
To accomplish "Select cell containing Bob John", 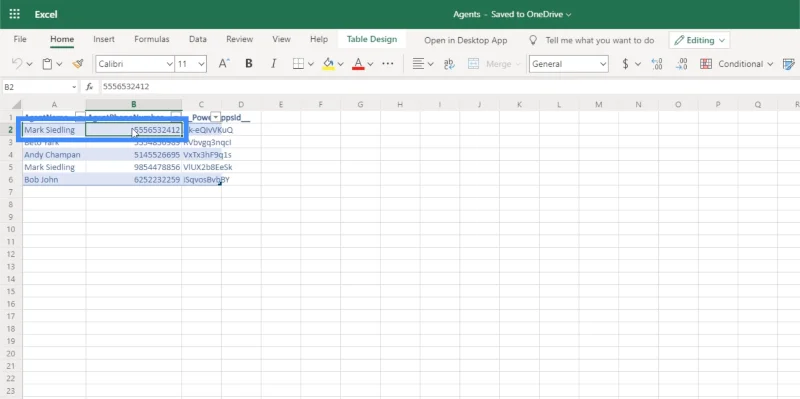I will click(54, 180).
